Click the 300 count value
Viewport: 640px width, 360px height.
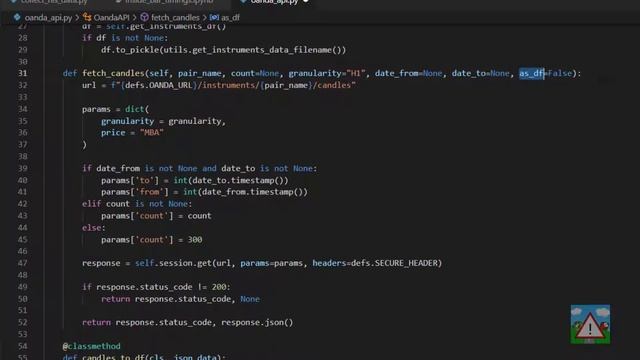point(195,240)
